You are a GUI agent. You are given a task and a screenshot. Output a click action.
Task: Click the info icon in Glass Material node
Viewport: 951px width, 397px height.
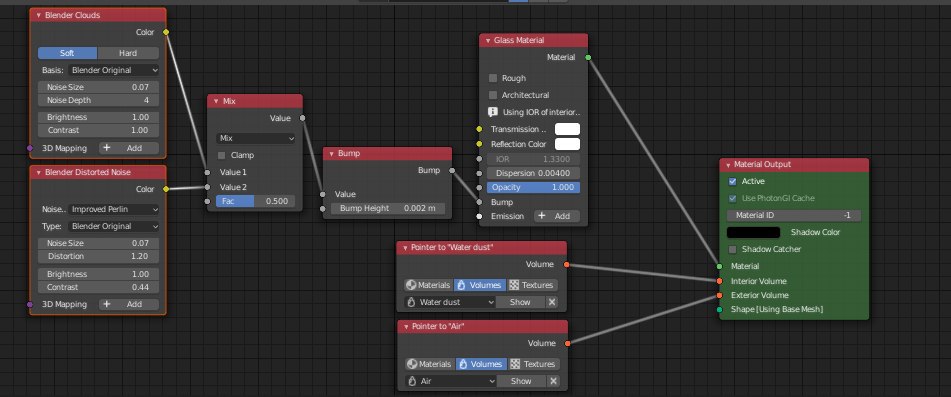(x=493, y=112)
